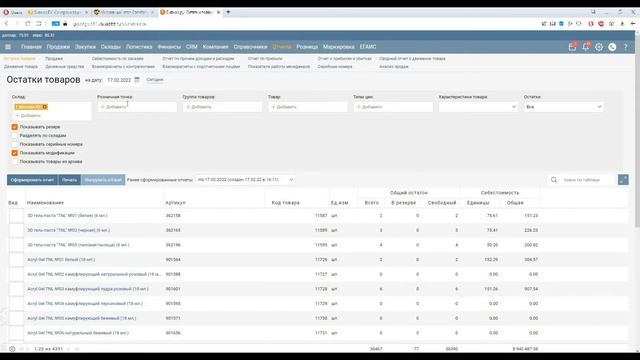Click the Печать button
The width and height of the screenshot is (640, 360).
69,180
